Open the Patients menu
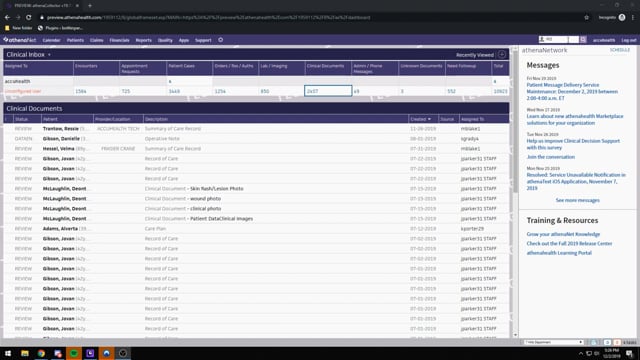 75,40
